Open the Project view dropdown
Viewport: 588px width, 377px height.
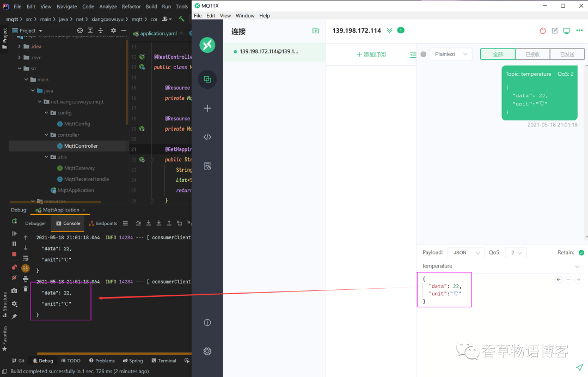pyautogui.click(x=27, y=31)
